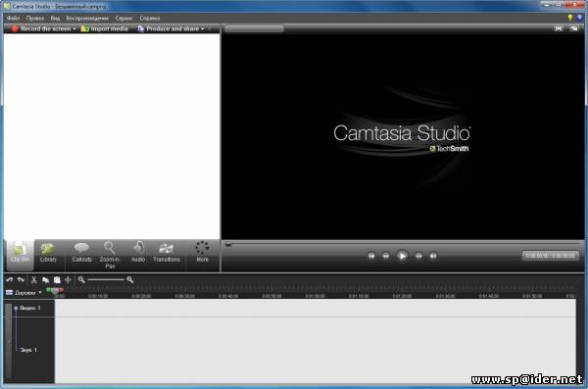Click the tracks list icon beside Дорожки
588x389 pixels.
[9, 293]
